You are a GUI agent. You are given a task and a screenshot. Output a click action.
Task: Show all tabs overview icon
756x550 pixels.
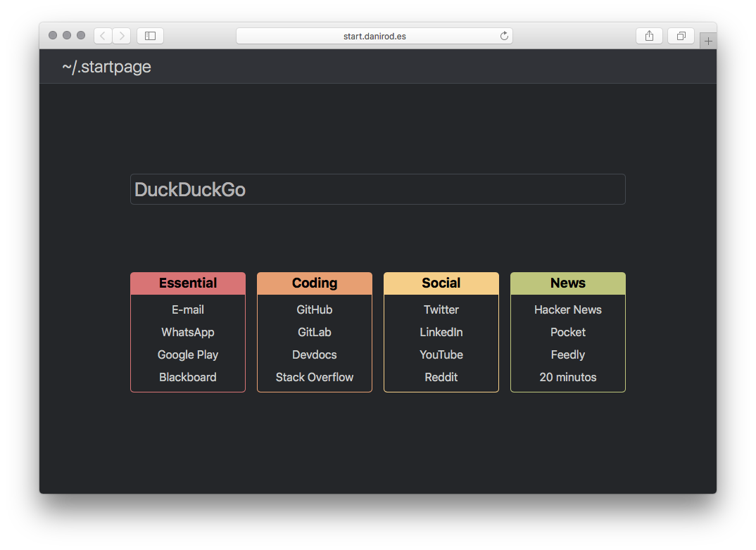tap(681, 36)
